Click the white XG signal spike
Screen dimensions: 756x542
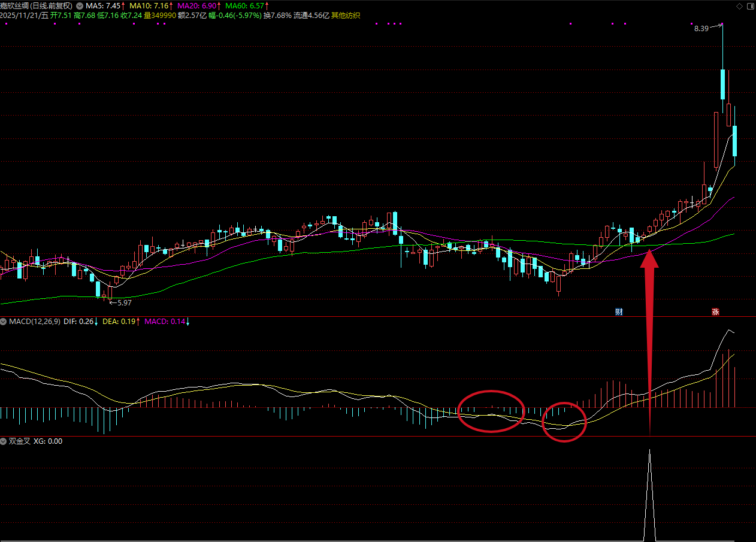tap(650, 491)
